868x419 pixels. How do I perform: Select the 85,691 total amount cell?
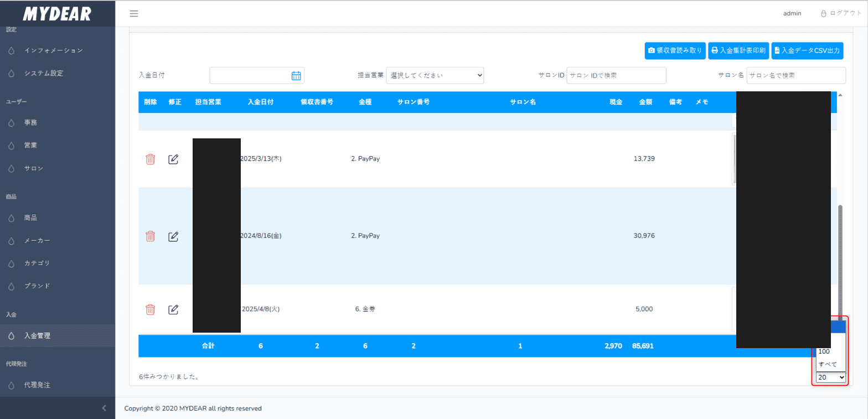(643, 346)
